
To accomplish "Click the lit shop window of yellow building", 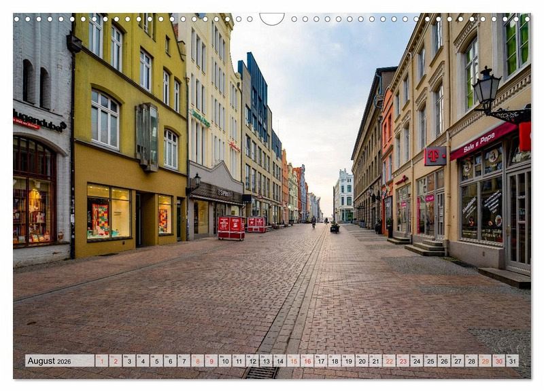I will click(x=109, y=212).
